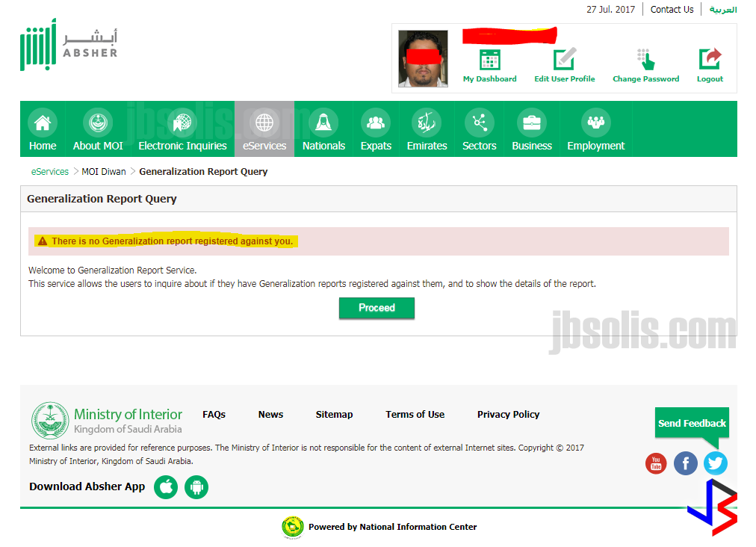Click the Sectors network icon

(480, 123)
